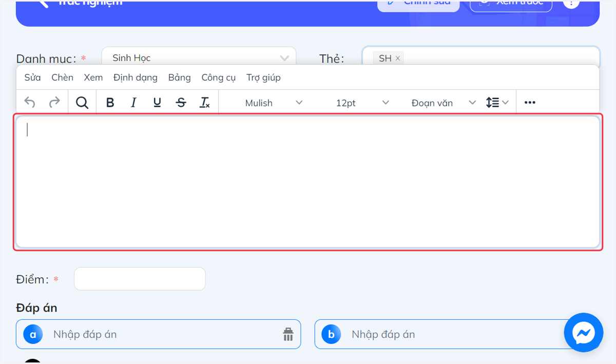The width and height of the screenshot is (616, 364).
Task: Open the Trợ giúp menu
Action: 263,78
